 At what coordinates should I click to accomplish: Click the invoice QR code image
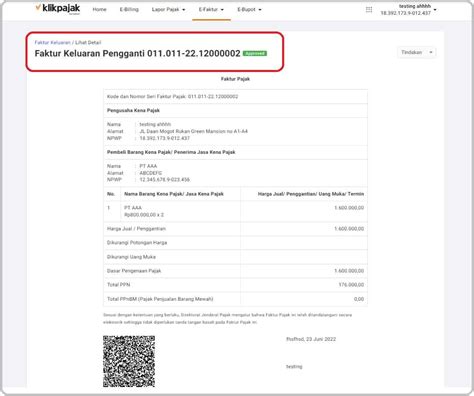pos(129,361)
